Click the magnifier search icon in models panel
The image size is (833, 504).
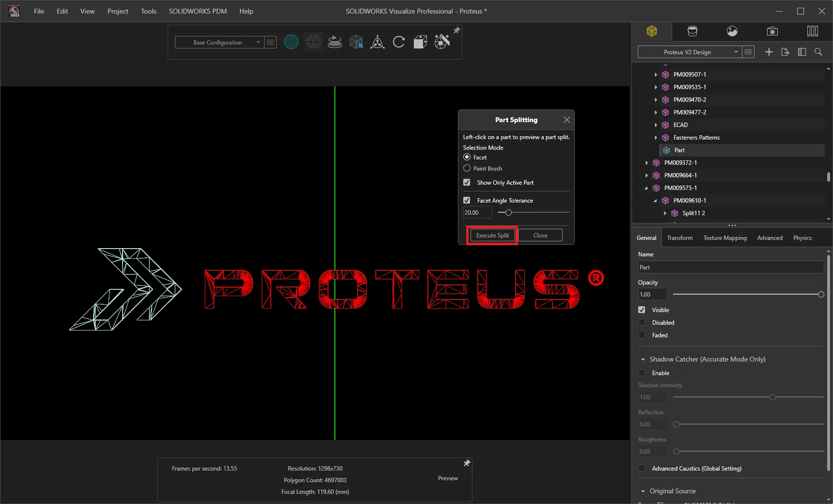[818, 52]
